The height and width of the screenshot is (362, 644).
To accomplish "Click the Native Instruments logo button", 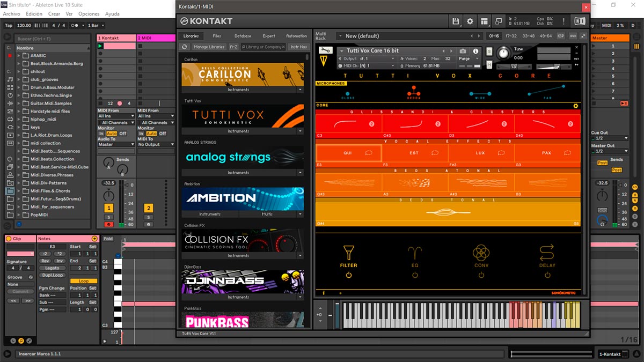I will tap(580, 21).
